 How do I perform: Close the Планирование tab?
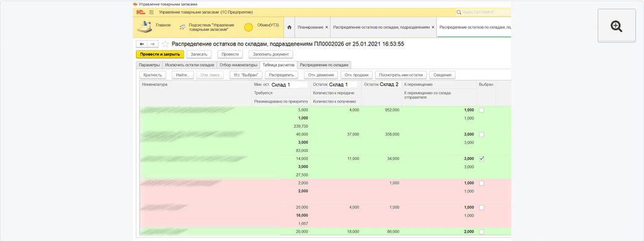click(326, 27)
